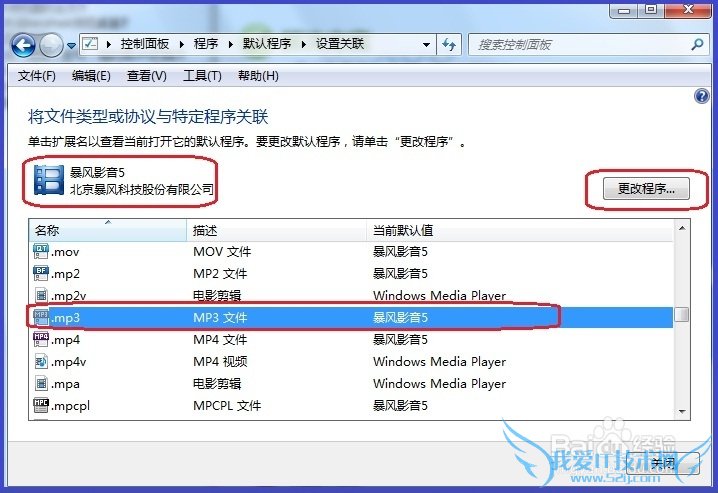Viewport: 718px width, 493px height.
Task: Maximize the window
Action: [x=651, y=10]
